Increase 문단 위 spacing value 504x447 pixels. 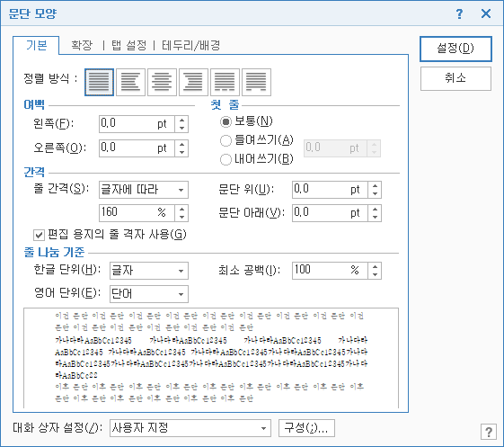pos(375,185)
